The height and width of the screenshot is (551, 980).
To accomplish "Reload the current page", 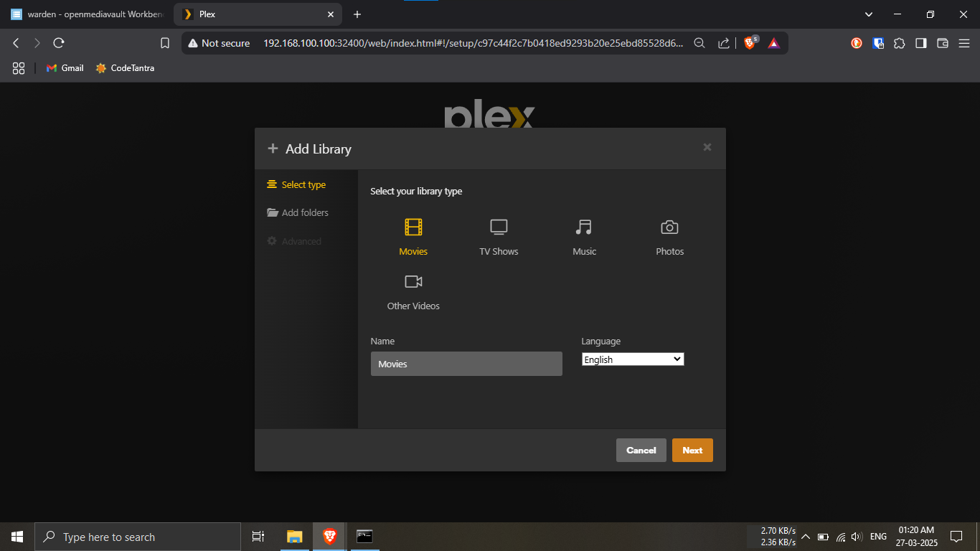I will pyautogui.click(x=59, y=43).
